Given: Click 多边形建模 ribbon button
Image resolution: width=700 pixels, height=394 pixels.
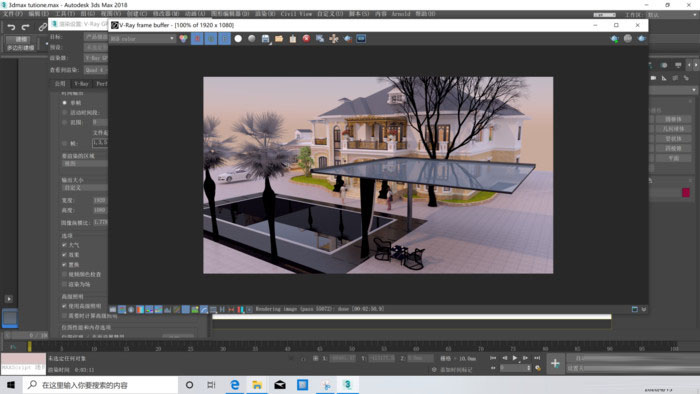Looking at the screenshot, I should 21,48.
